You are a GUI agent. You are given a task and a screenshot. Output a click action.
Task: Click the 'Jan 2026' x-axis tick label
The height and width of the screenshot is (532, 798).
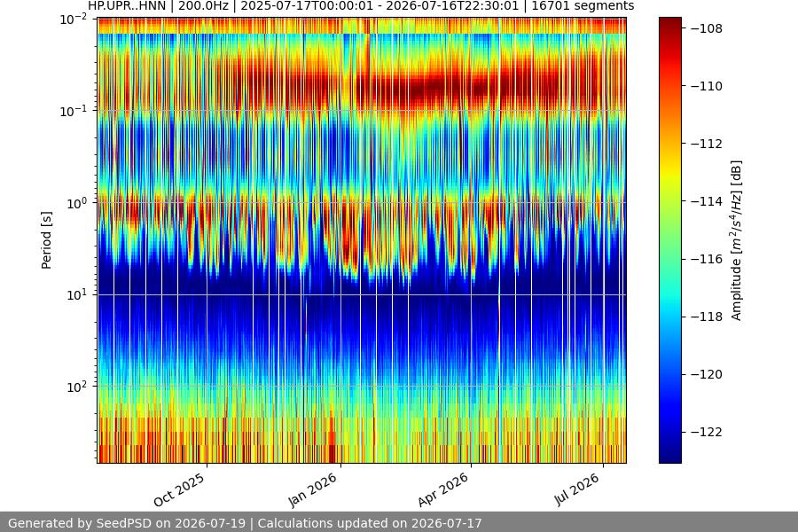pos(313,489)
